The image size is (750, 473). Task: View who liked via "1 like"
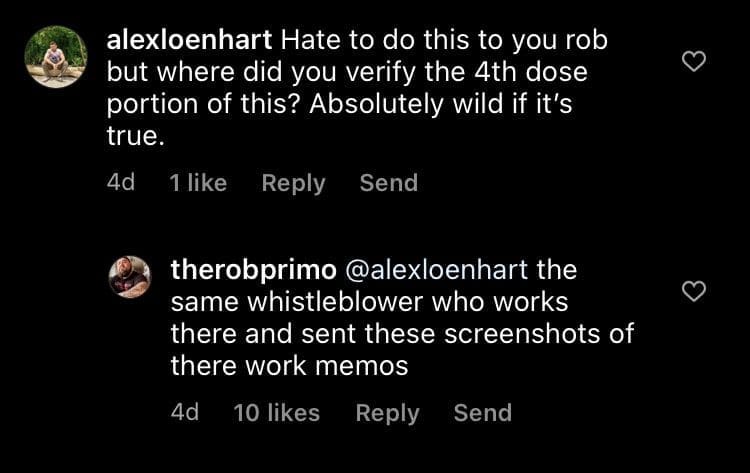[x=198, y=183]
